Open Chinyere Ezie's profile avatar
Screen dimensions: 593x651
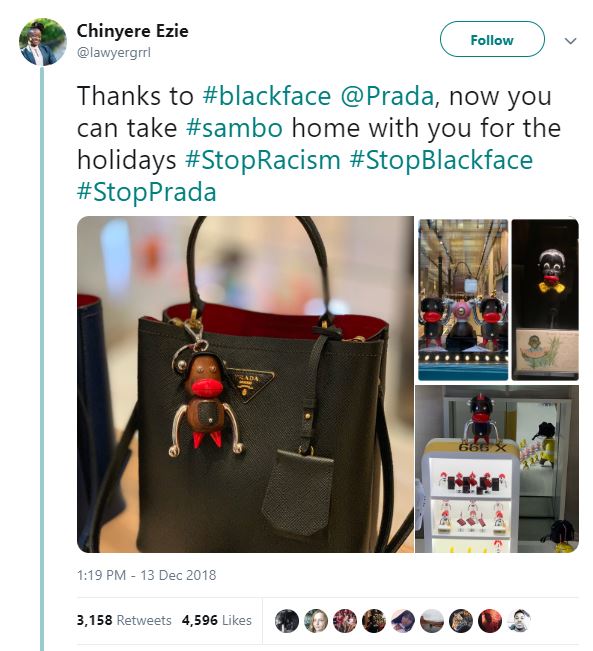[x=43, y=42]
